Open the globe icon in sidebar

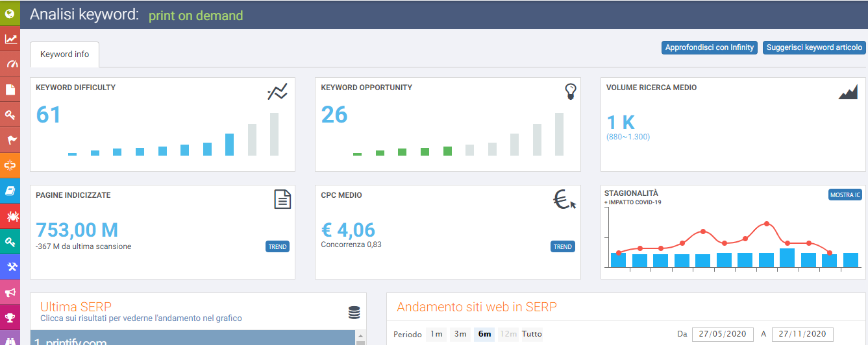point(10,12)
